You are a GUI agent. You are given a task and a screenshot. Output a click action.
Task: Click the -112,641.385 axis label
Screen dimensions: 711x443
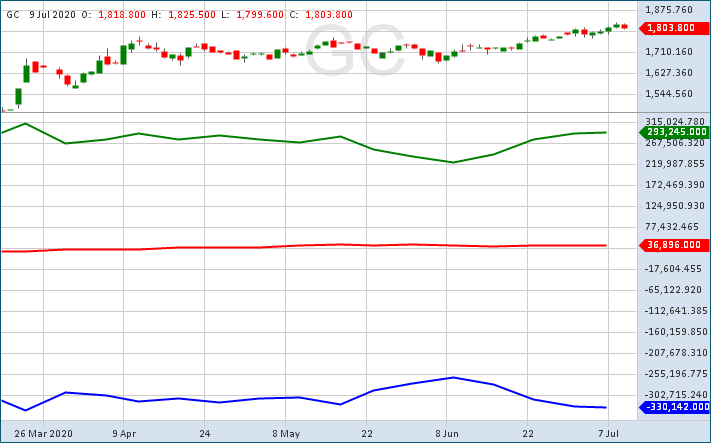[676, 311]
